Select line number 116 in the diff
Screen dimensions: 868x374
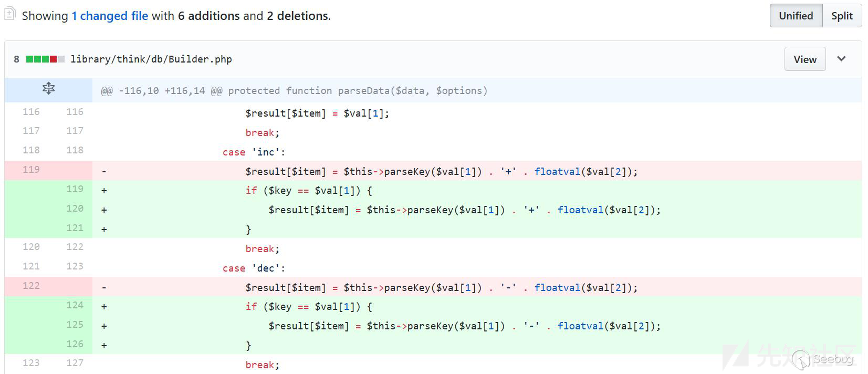(x=31, y=112)
